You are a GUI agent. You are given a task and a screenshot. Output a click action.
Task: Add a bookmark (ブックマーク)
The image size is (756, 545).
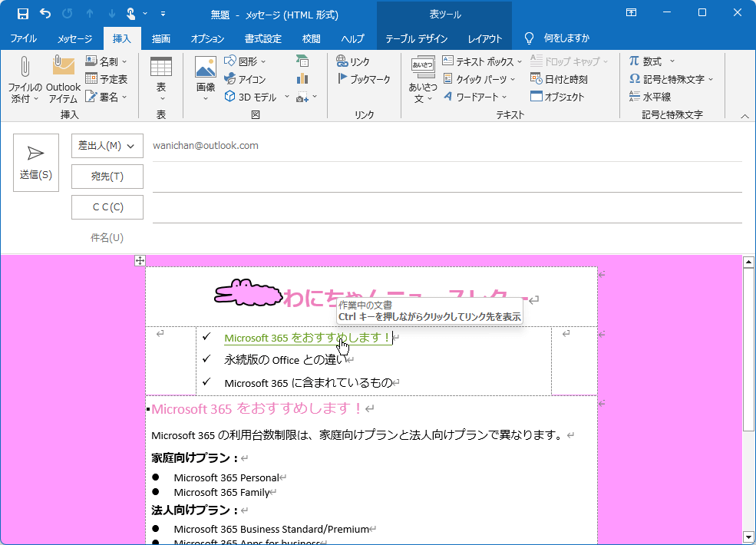click(x=364, y=78)
